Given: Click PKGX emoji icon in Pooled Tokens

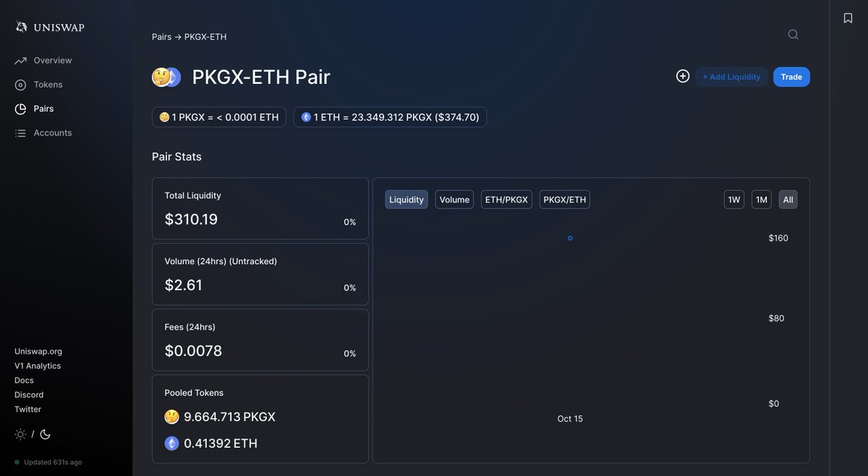Looking at the screenshot, I should pos(171,417).
